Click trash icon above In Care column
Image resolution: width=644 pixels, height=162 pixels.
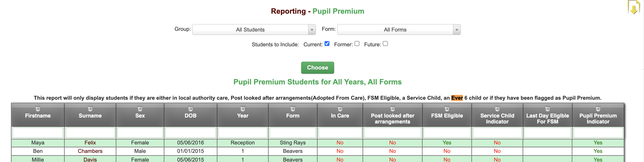tap(340, 109)
